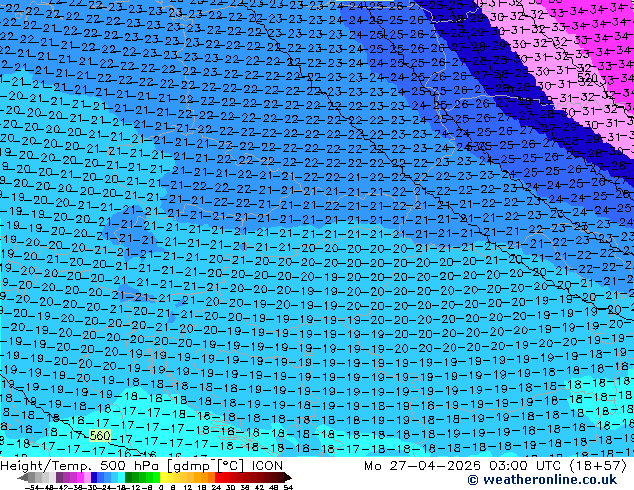The height and width of the screenshot is (490, 634).
Task: Click the yellow-highlighted 560 contour label
Action: click(100, 435)
